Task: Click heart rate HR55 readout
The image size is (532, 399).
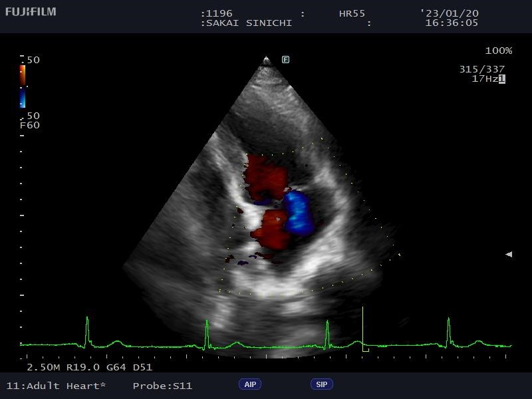Action: 352,13
